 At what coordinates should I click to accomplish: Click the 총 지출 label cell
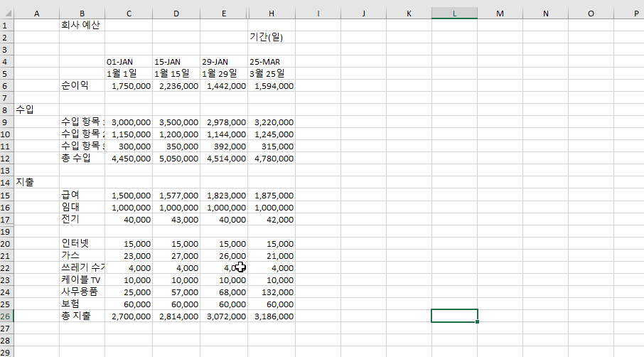[82, 316]
